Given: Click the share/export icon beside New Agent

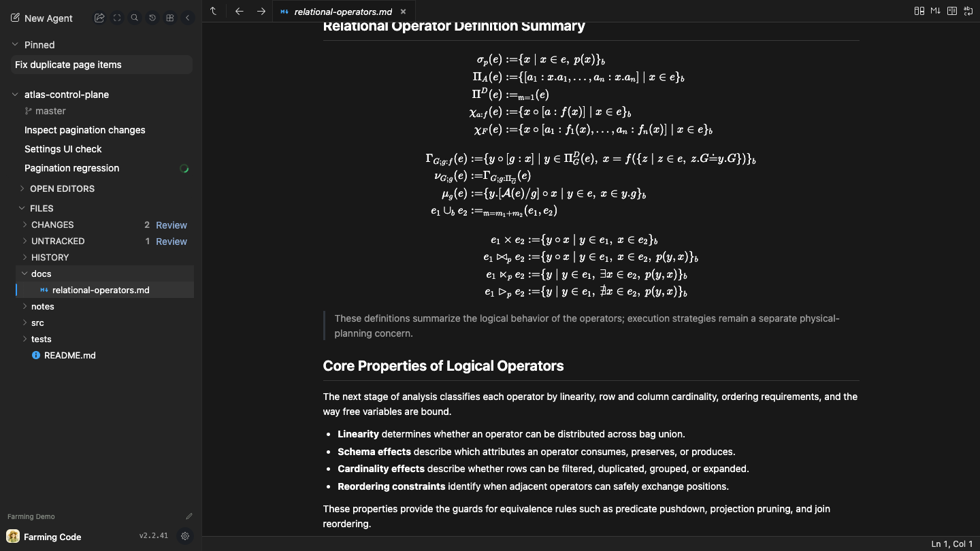Looking at the screenshot, I should point(99,18).
